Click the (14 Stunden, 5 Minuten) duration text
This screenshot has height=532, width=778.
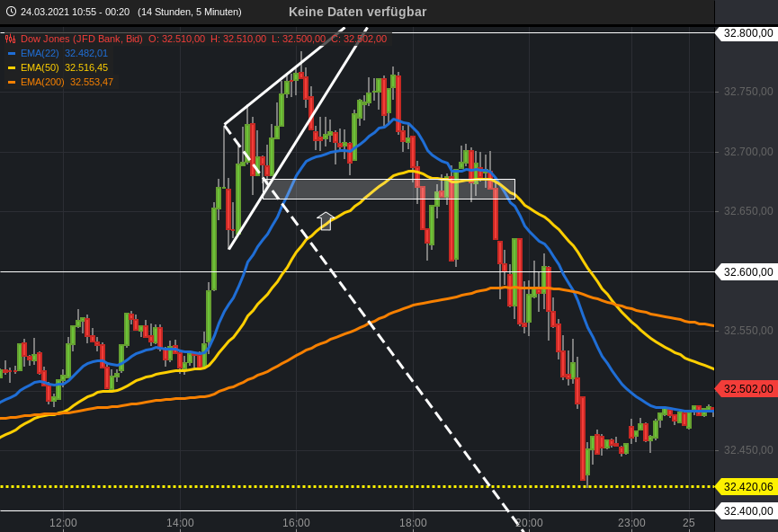(x=190, y=12)
